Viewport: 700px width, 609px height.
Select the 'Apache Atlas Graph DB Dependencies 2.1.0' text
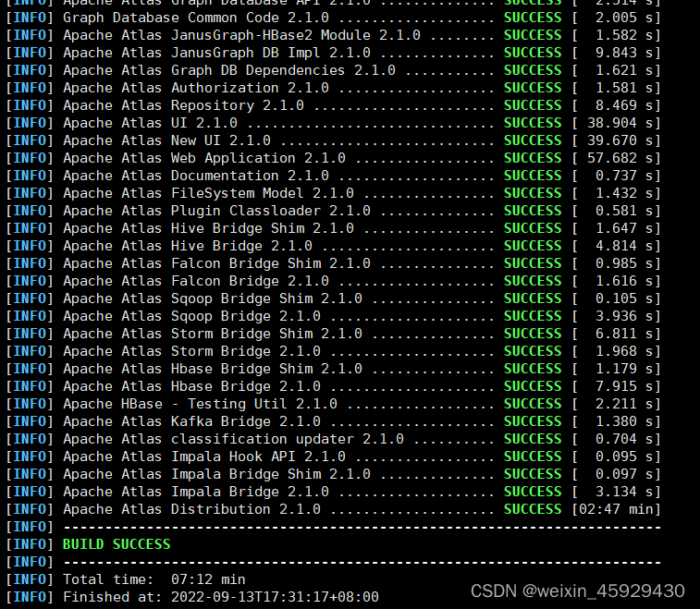229,70
